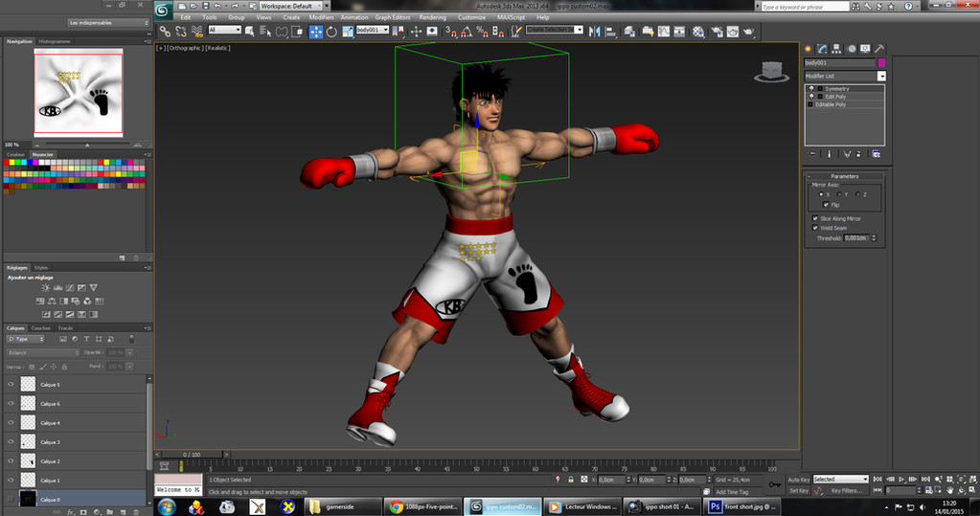The height and width of the screenshot is (516, 980).
Task: Open the Hierarchy command panel icon
Action: click(x=836, y=49)
